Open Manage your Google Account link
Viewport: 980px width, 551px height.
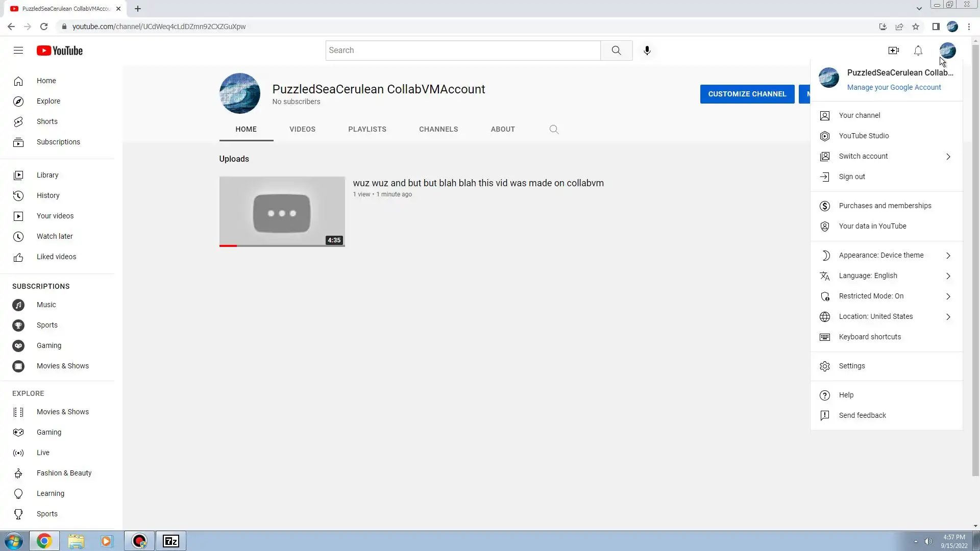coord(894,87)
